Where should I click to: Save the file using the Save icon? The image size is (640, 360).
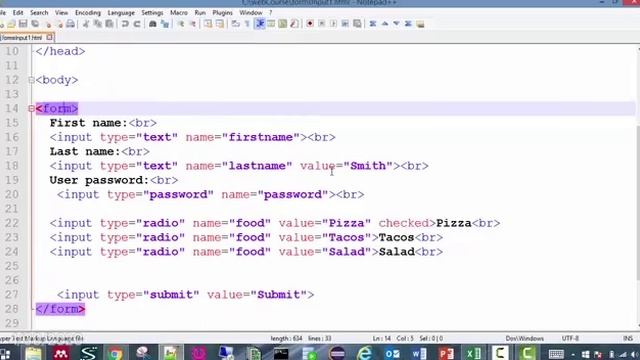pos(23,24)
